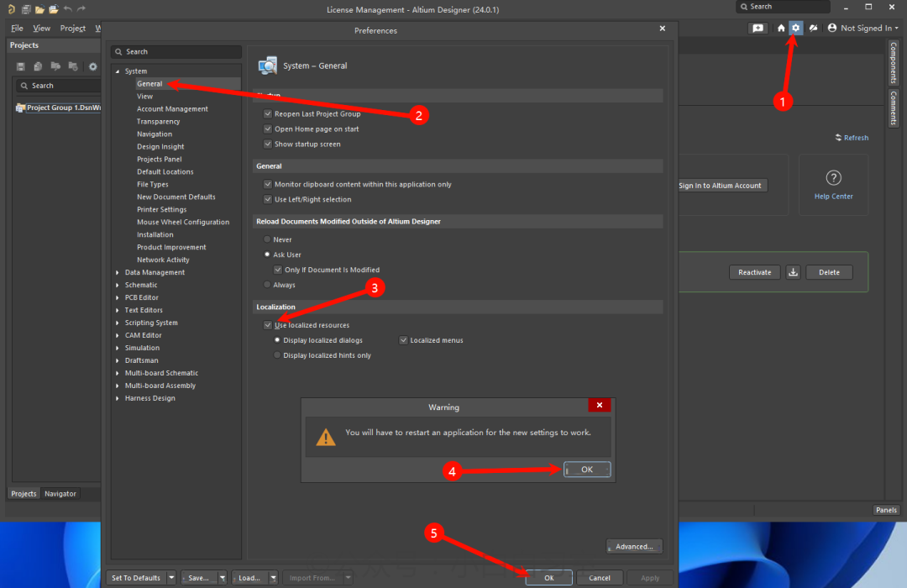
Task: Expand the Schematic preferences node
Action: (118, 286)
